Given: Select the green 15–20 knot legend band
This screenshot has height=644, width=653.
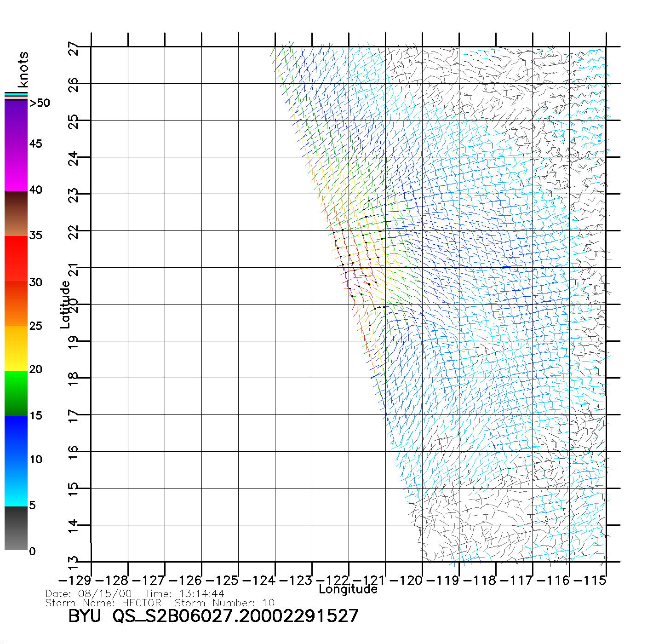Looking at the screenshot, I should pos(16,393).
